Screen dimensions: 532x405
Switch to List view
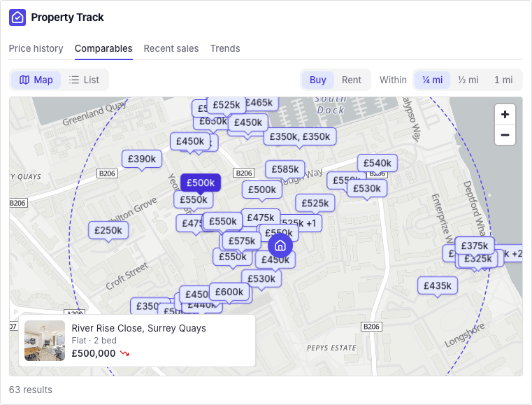[x=84, y=80]
